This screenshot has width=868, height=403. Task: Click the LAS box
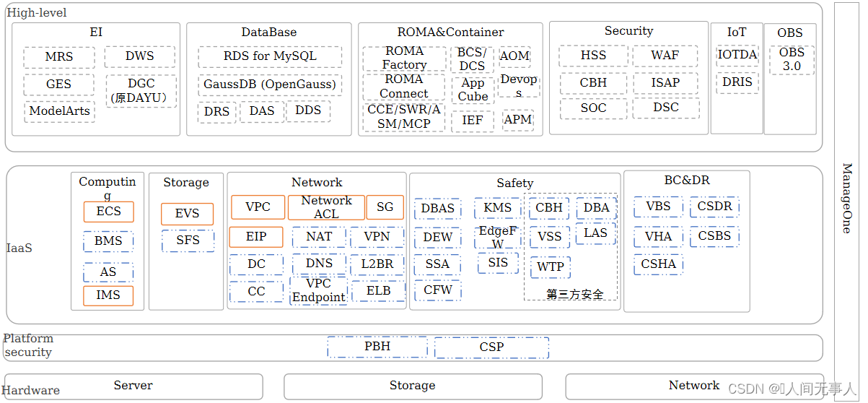(x=596, y=233)
